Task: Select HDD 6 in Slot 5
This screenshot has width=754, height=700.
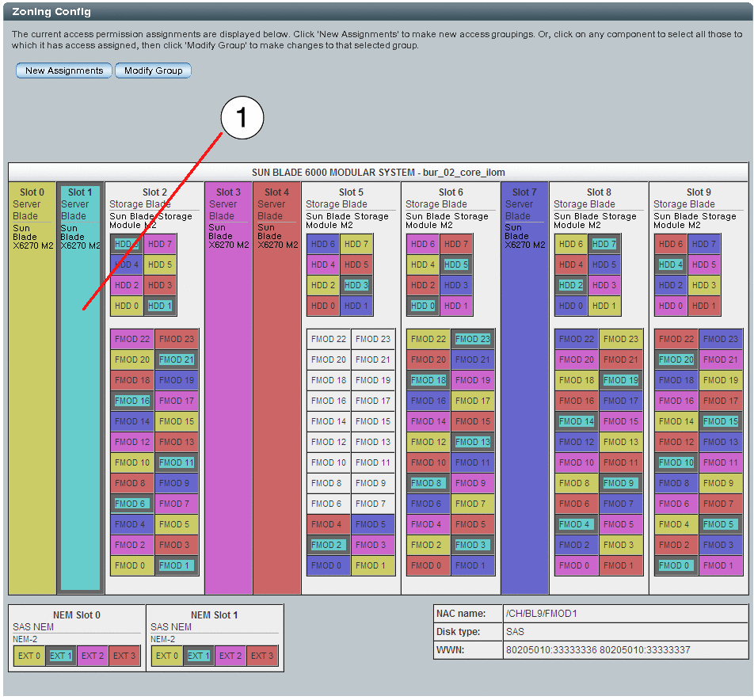Action: [323, 244]
